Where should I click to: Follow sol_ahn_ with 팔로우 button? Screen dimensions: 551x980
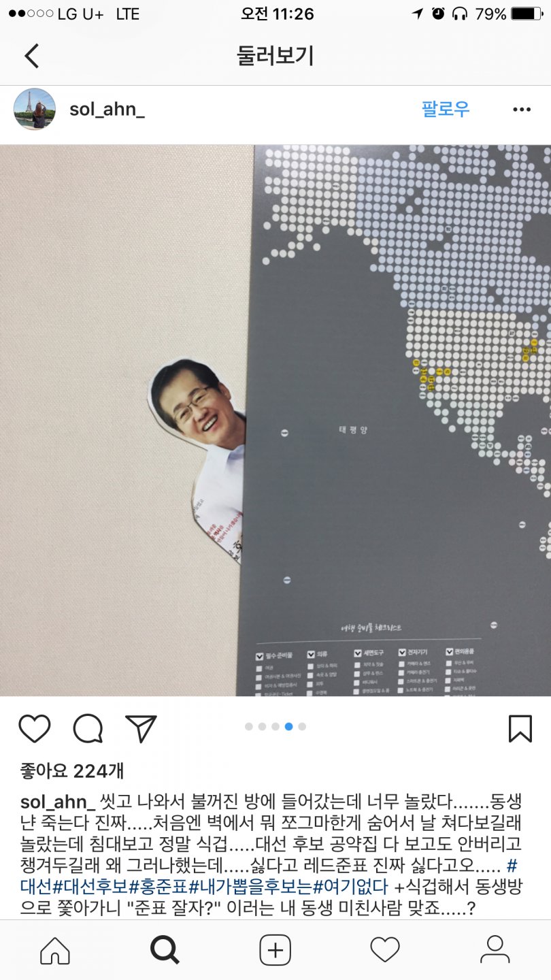(x=446, y=109)
